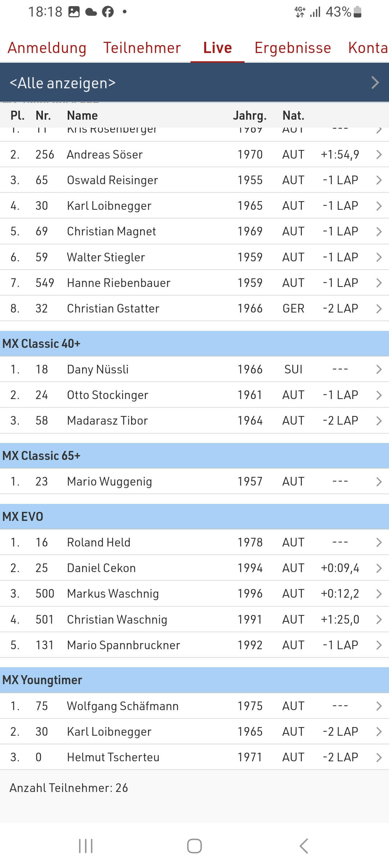Tap chevron for Christian Gstatter row
The width and height of the screenshot is (389, 868).
(x=379, y=309)
